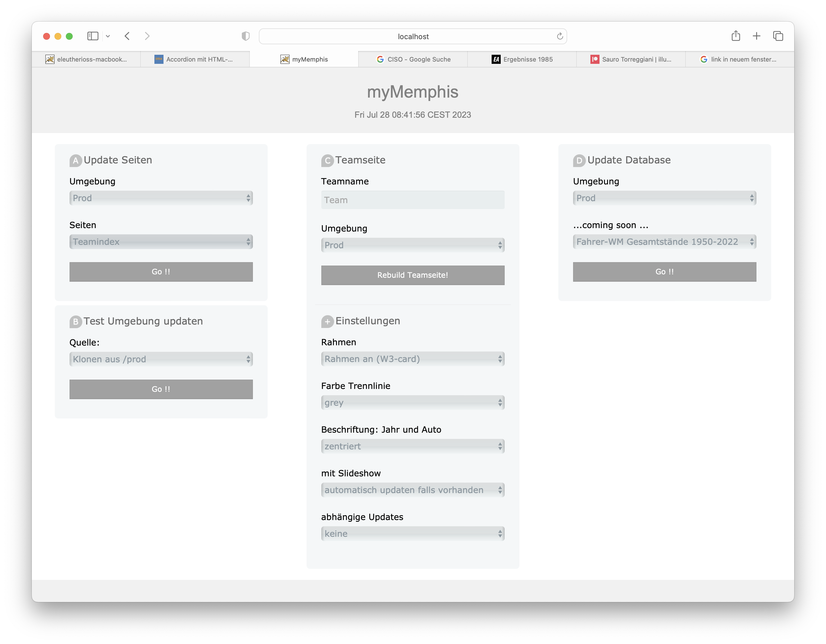Click the A badge next to Update Seiten
Image resolution: width=826 pixels, height=644 pixels.
coord(76,161)
